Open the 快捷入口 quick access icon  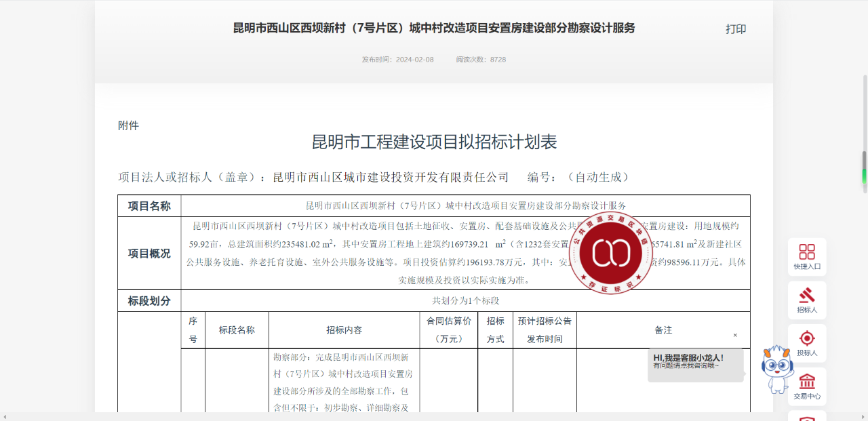pyautogui.click(x=807, y=257)
